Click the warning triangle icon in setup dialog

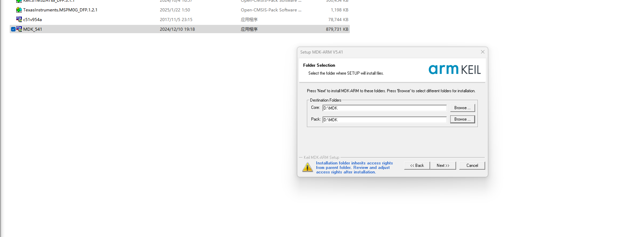pyautogui.click(x=307, y=167)
